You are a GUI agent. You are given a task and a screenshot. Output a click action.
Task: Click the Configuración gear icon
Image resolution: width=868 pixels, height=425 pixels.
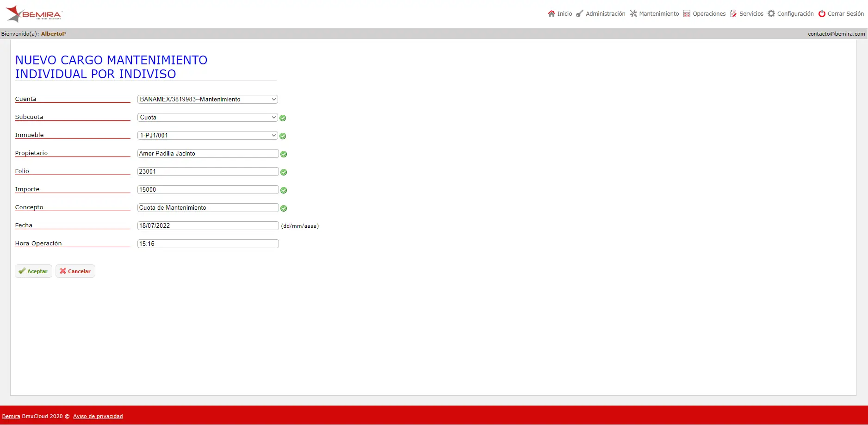pyautogui.click(x=771, y=13)
